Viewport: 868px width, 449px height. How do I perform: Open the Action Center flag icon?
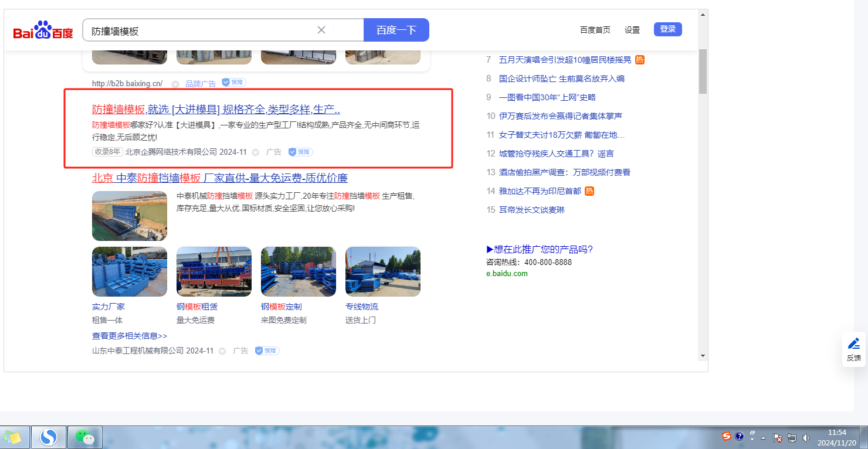(x=778, y=438)
